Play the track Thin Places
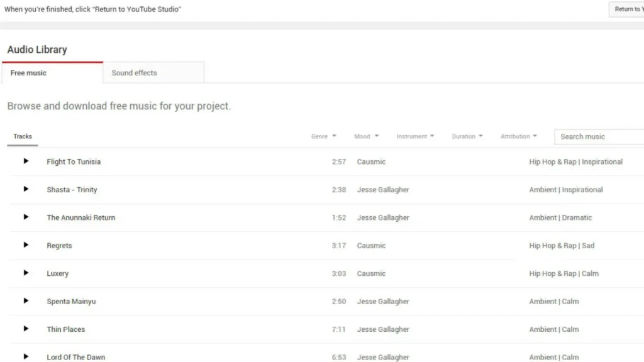Screen dimensions: 644x362 point(25,329)
